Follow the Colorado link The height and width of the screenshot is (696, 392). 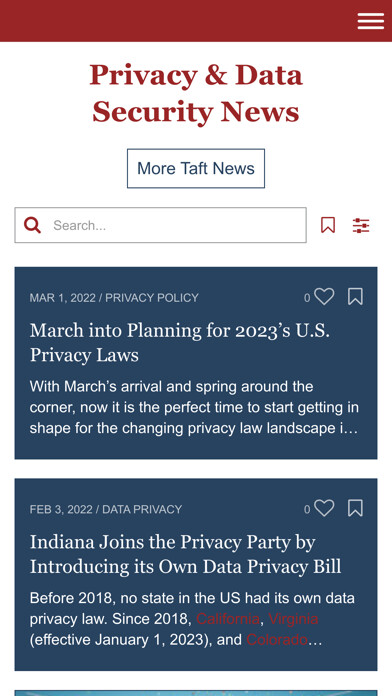coord(277,640)
